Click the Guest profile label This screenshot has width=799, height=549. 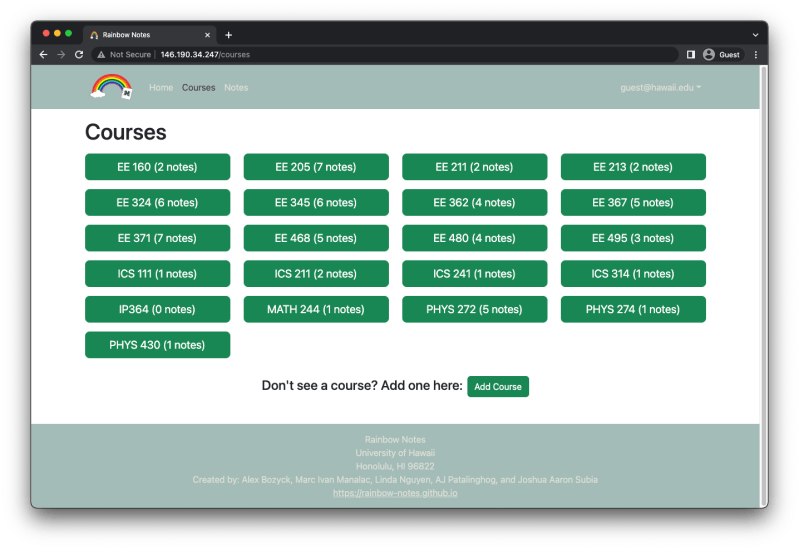[729, 55]
